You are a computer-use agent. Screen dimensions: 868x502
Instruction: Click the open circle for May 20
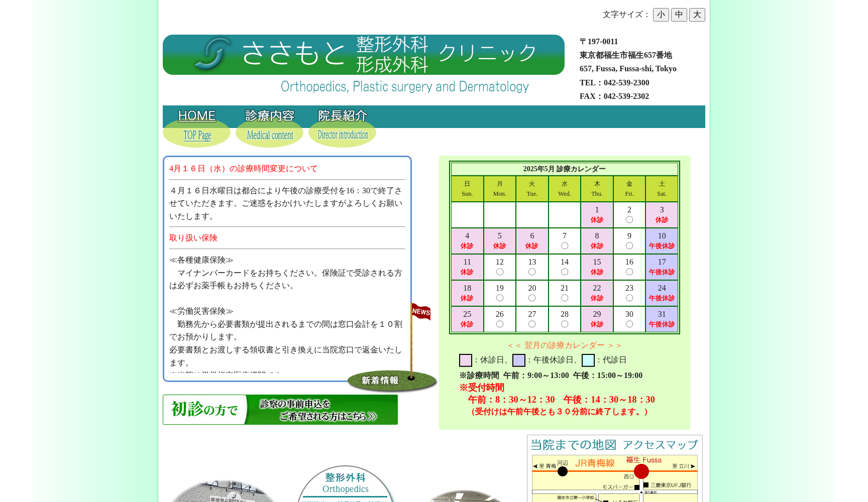(x=532, y=298)
